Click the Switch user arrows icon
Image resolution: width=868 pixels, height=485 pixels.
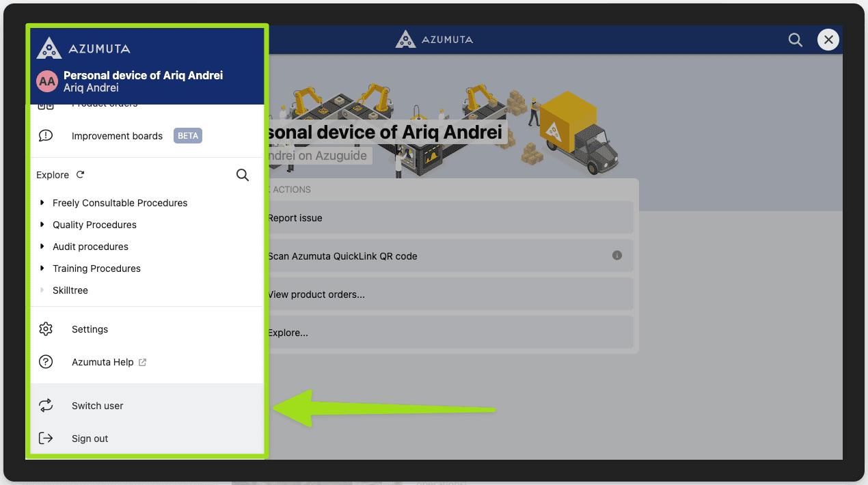[x=46, y=406]
